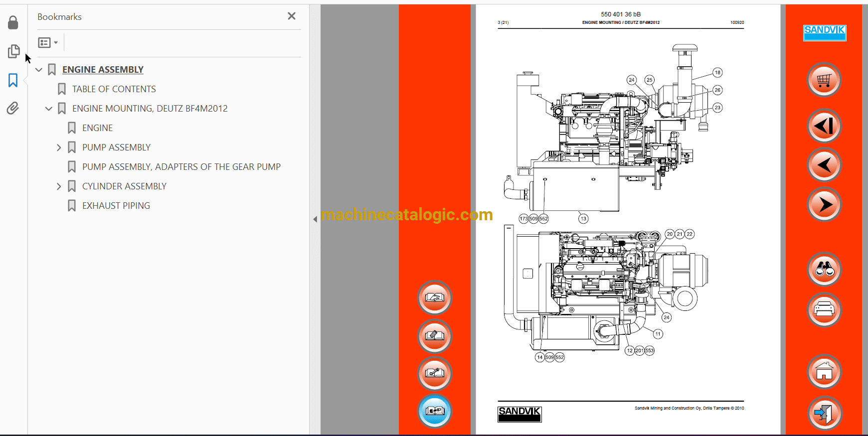Print the document with the printer button
This screenshot has width=868, height=436.
(x=824, y=310)
